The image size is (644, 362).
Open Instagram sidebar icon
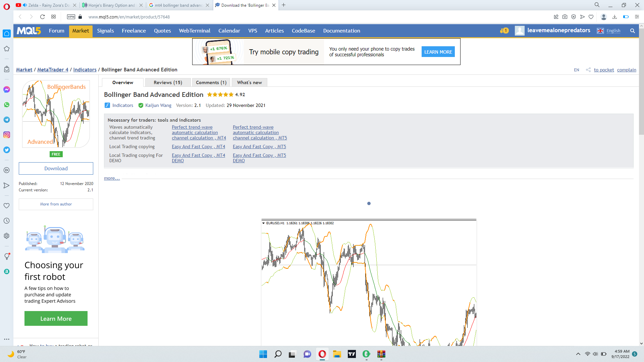point(6,135)
